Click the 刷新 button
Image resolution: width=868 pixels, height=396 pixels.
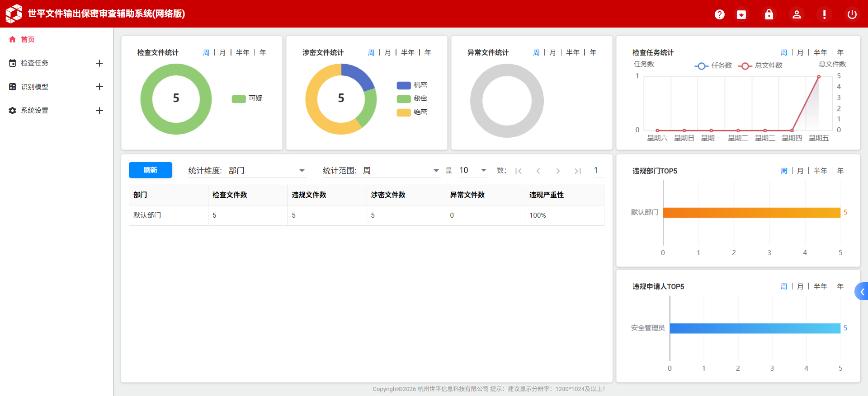[150, 170]
